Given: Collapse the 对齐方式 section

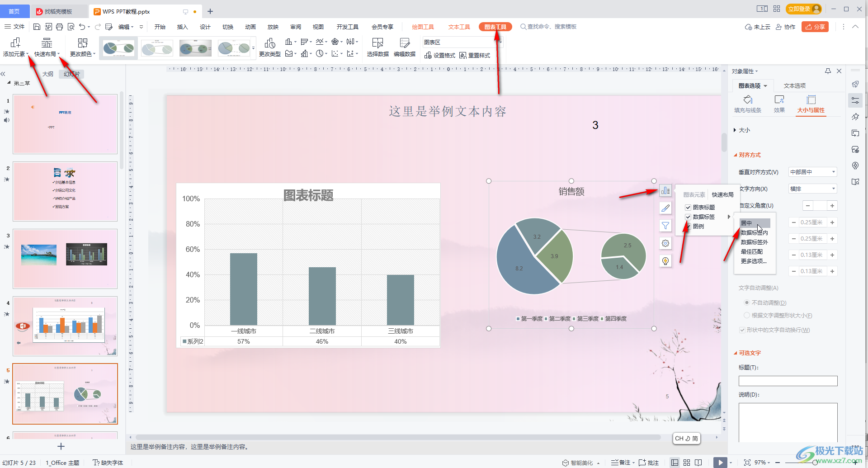Looking at the screenshot, I should (747, 155).
